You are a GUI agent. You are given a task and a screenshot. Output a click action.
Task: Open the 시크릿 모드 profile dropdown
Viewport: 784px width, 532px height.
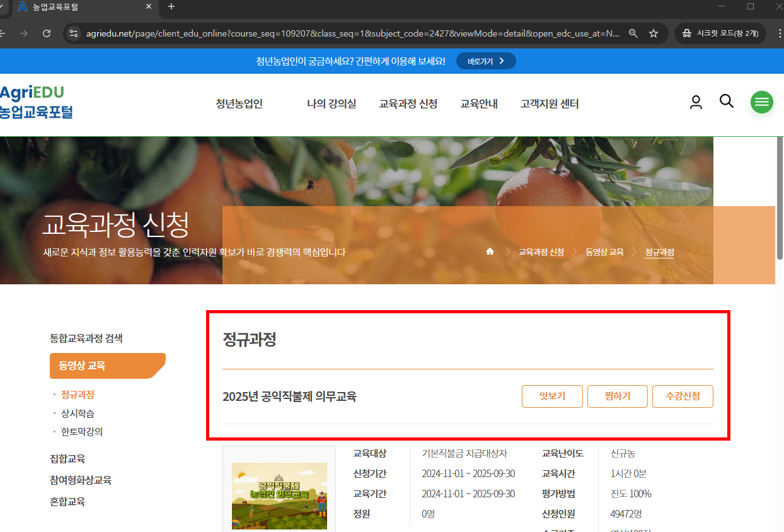(x=720, y=33)
